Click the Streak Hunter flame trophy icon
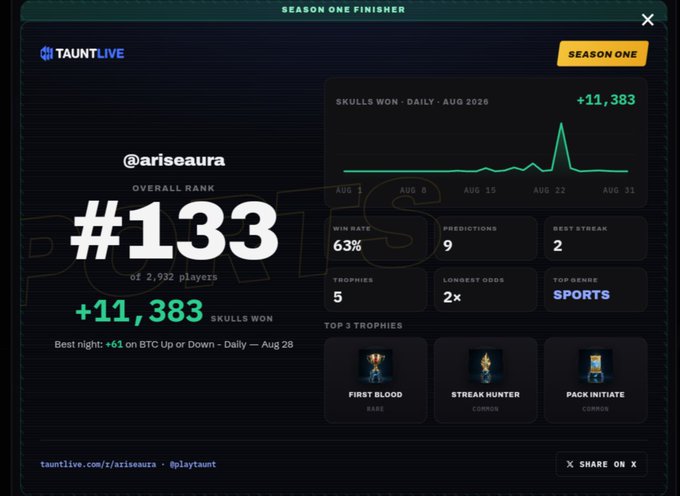Viewport: 680px width, 496px height. pos(485,366)
